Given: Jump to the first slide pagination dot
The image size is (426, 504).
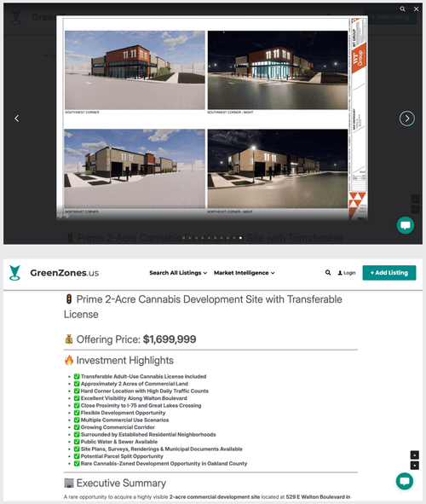Looking at the screenshot, I should coord(184,238).
